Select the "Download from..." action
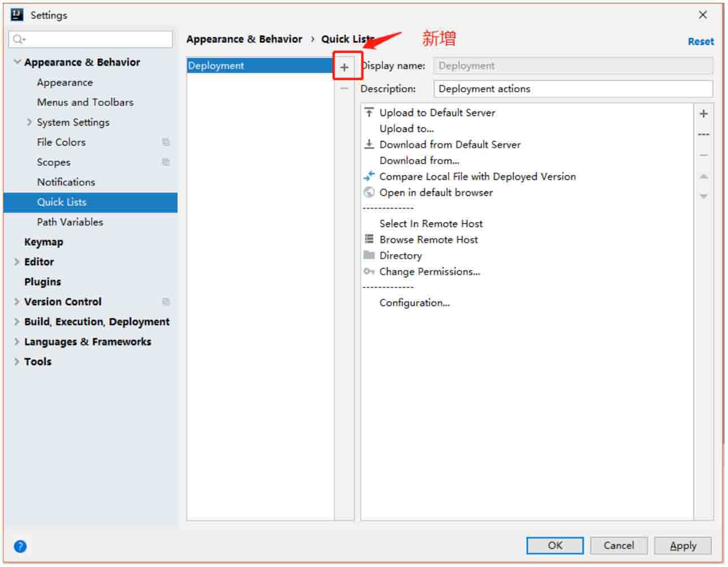The height and width of the screenshot is (567, 728). coord(419,160)
